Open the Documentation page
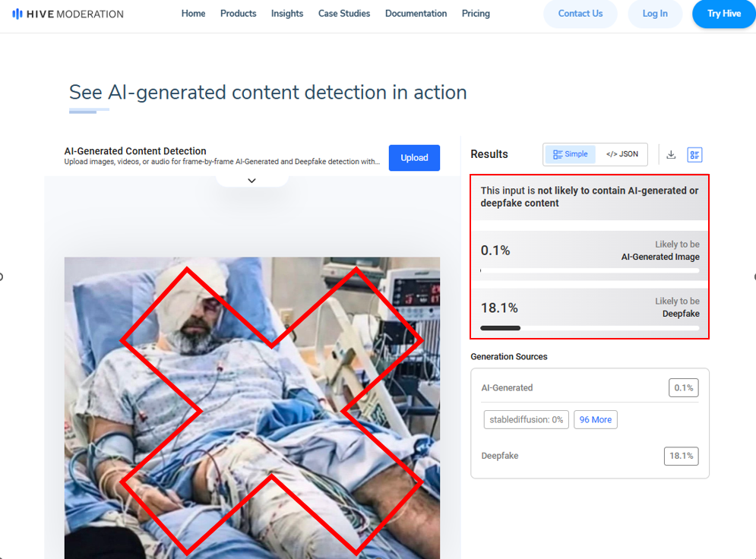This screenshot has height=559, width=756. 416,14
